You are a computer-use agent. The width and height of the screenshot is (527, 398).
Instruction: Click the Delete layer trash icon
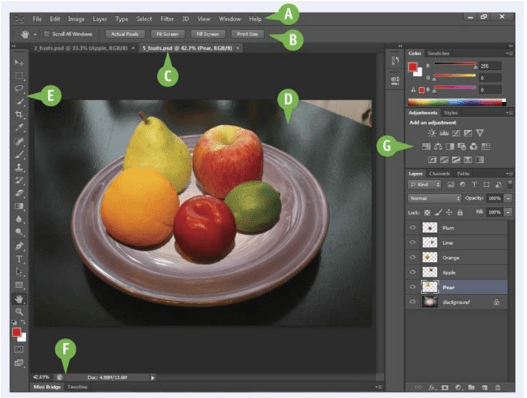(498, 387)
